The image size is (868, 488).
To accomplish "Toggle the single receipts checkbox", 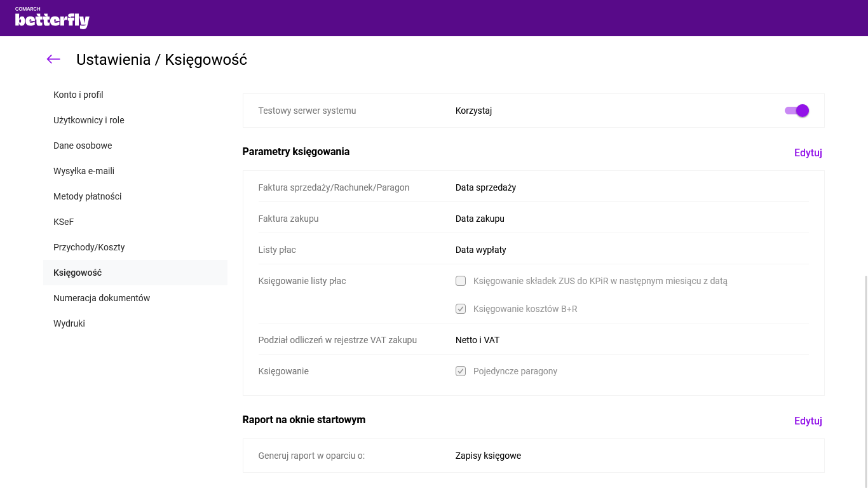I will click(461, 371).
